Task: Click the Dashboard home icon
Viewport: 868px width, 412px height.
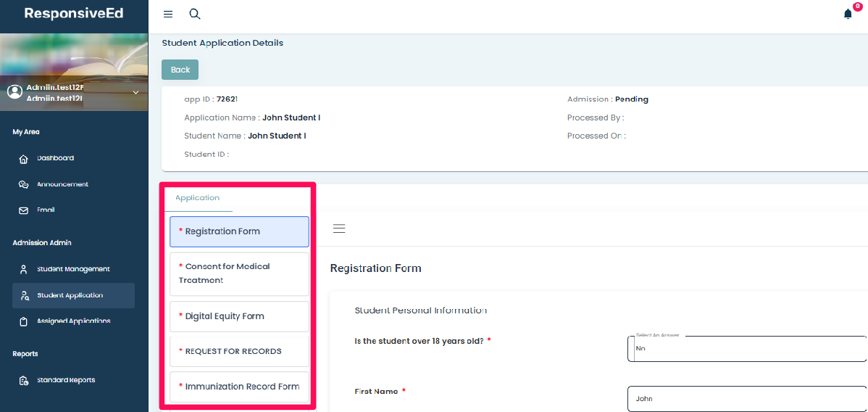Action: (23, 159)
